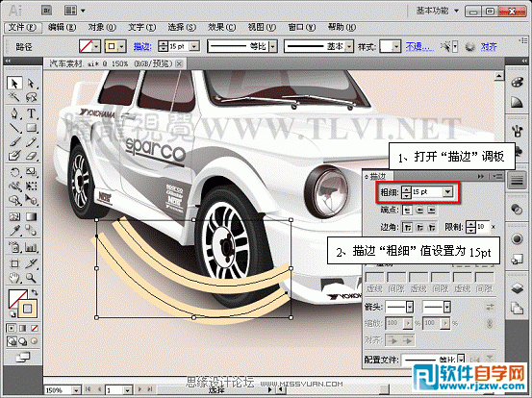Select the Type tool

click(31, 112)
